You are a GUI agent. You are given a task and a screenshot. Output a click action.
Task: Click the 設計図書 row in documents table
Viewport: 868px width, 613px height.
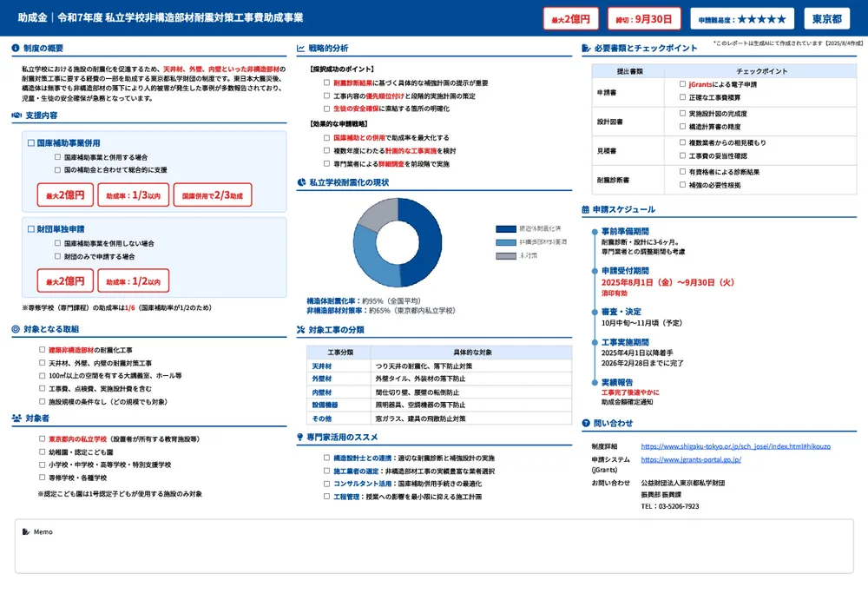point(724,122)
